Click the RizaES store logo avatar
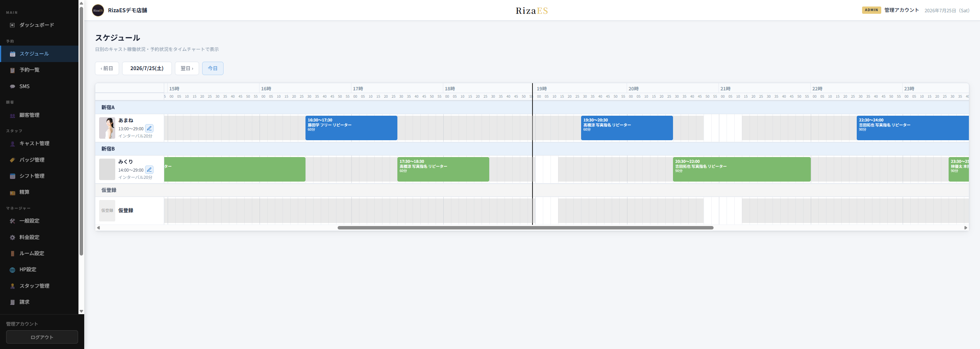Image resolution: width=980 pixels, height=349 pixels. point(98,10)
